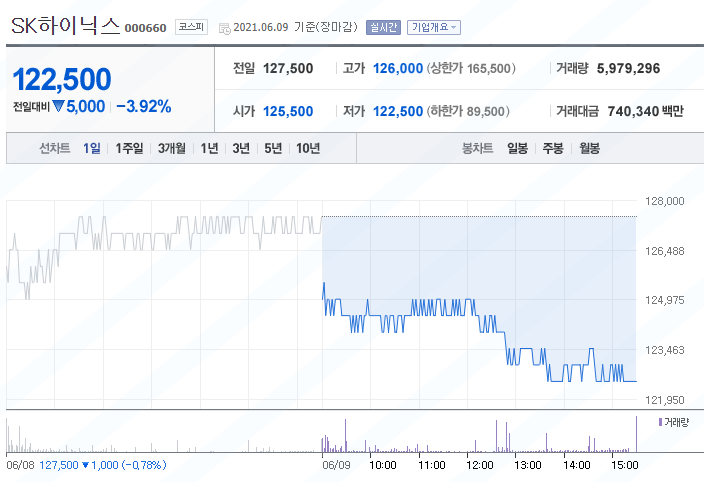Select the 5년 line chart tab
704x482 pixels.
coord(273,148)
